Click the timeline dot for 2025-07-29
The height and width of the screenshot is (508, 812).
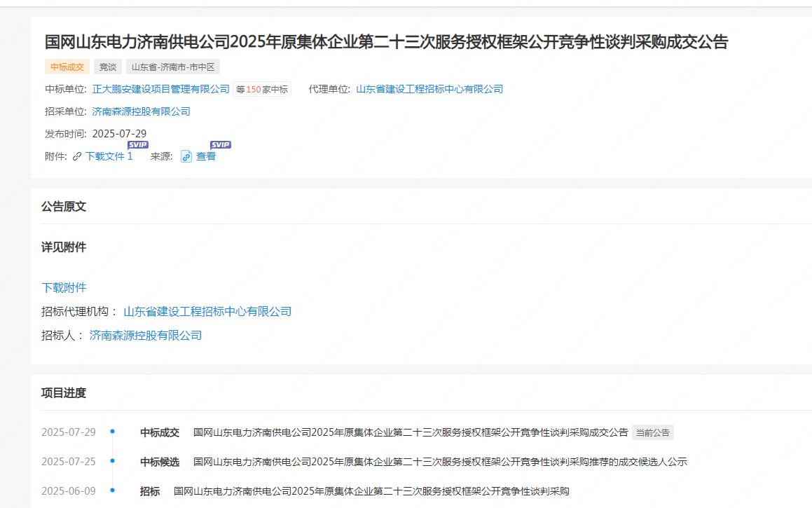pos(112,432)
